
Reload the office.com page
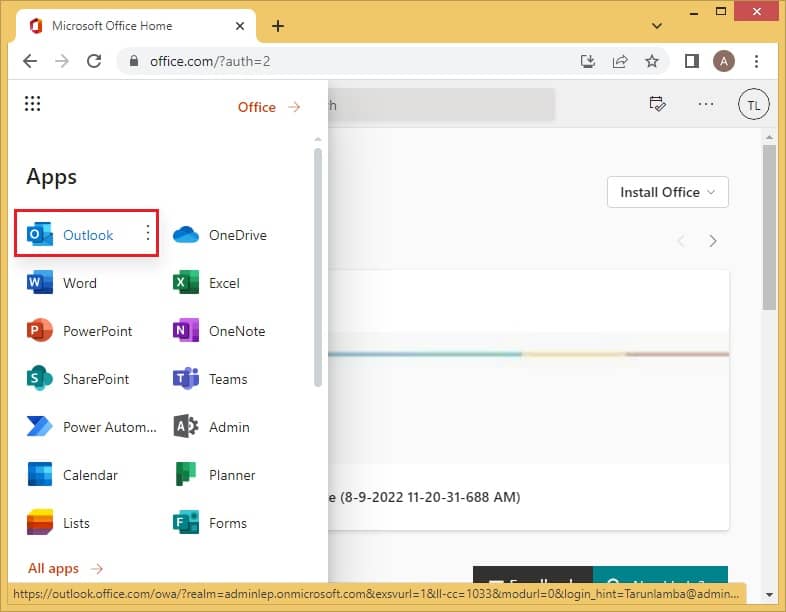tap(94, 61)
